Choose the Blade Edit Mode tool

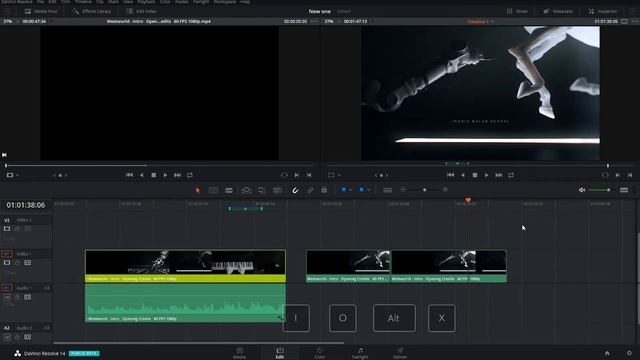pos(229,190)
